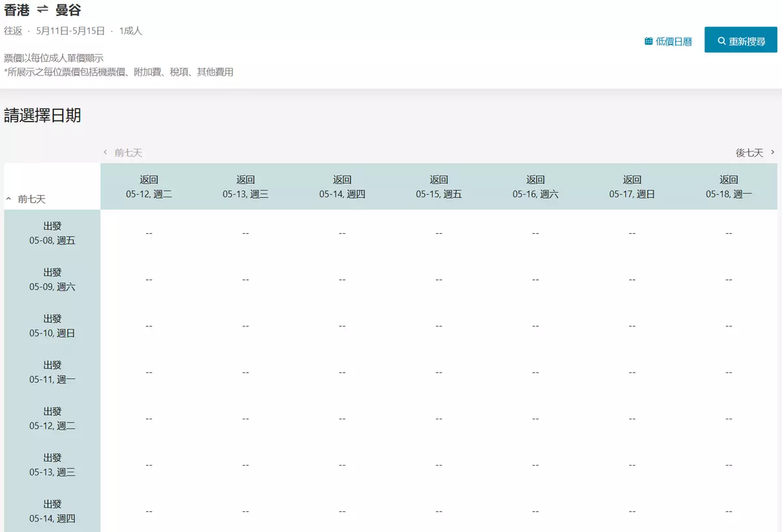Viewport: 782px width, 532px height.
Task: Pick fare cell: depart 05-13, return 05-17
Action: click(x=632, y=465)
